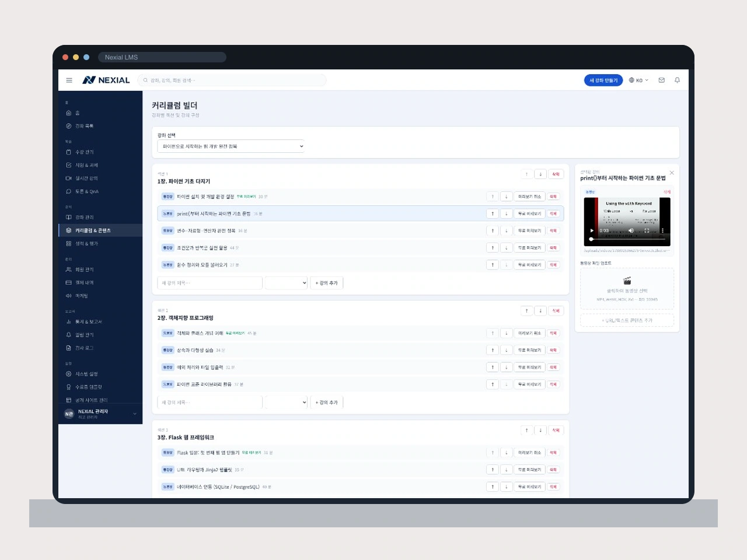Cancel preview for the 파이썬 설치 lecture
This screenshot has width=747, height=560.
pos(530,197)
